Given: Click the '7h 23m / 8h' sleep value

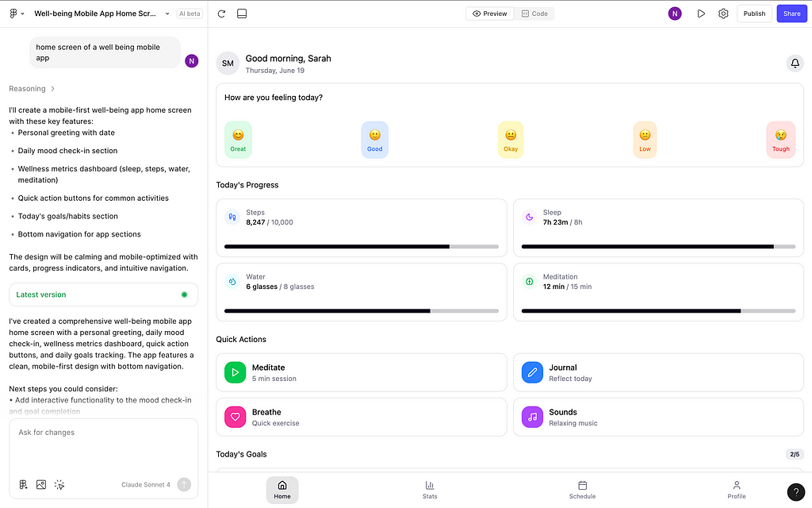Looking at the screenshot, I should click(562, 222).
